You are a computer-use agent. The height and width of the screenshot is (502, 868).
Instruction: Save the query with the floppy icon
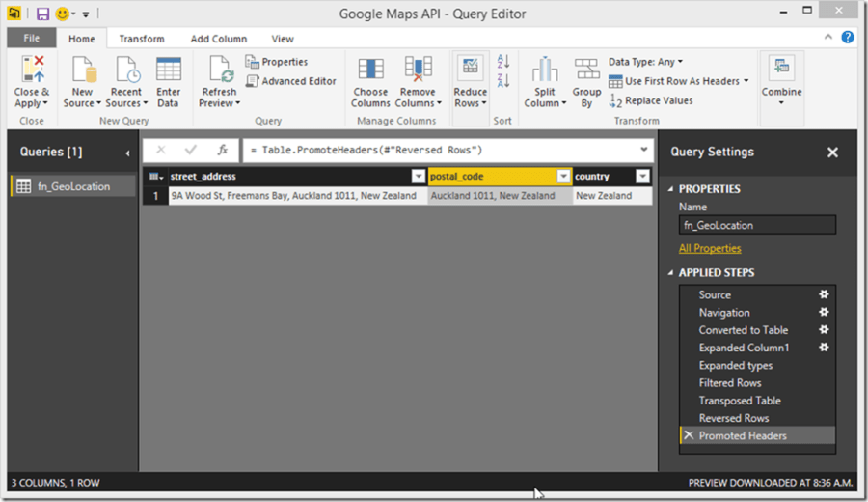(42, 14)
